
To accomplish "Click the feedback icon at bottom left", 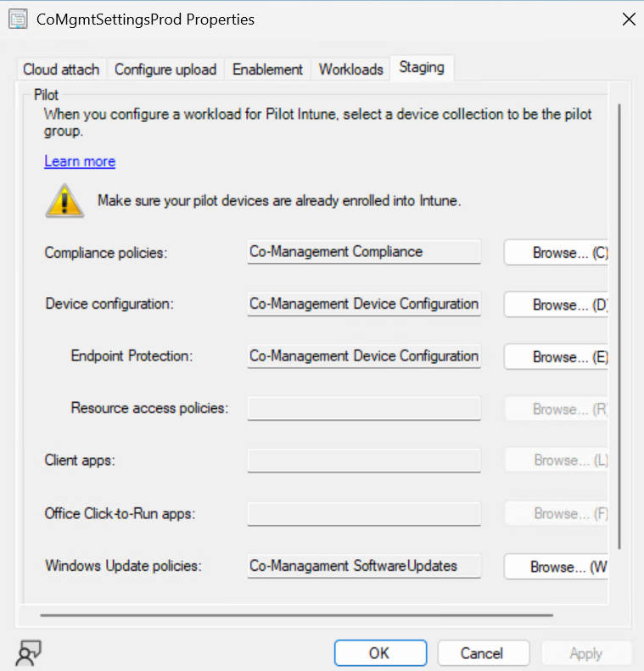I will tap(28, 651).
